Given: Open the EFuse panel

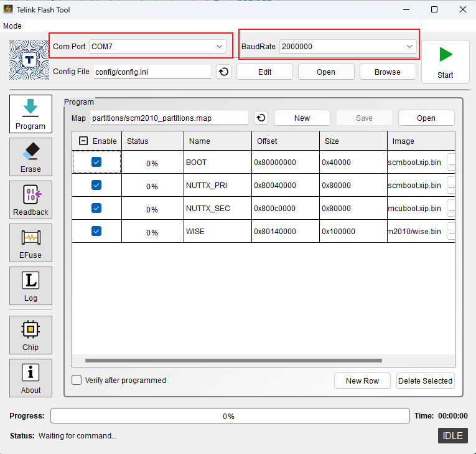Looking at the screenshot, I should 30,243.
